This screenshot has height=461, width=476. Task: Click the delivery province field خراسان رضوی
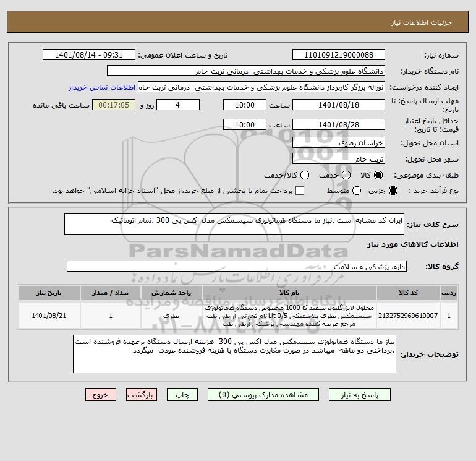pyautogui.click(x=339, y=143)
